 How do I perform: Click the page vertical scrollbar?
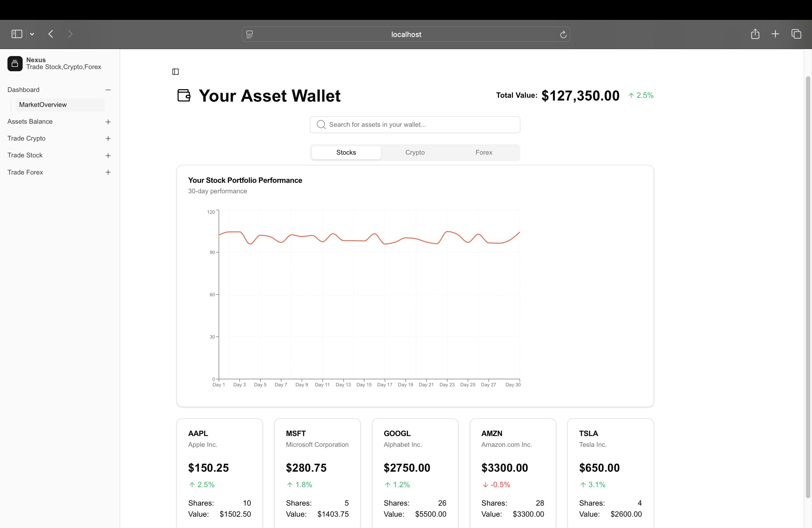(x=808, y=287)
